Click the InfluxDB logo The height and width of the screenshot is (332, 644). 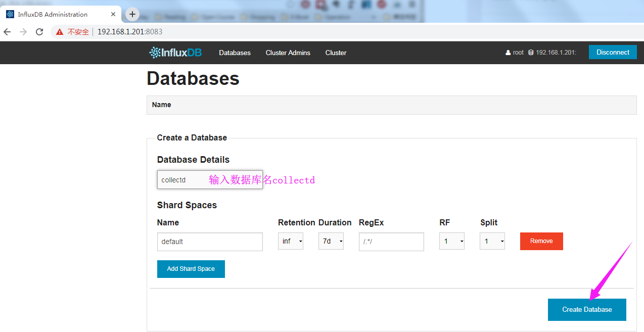click(x=175, y=52)
